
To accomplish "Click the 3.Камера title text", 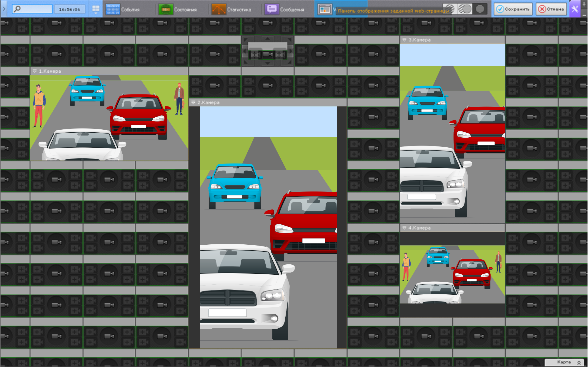I will pos(419,40).
